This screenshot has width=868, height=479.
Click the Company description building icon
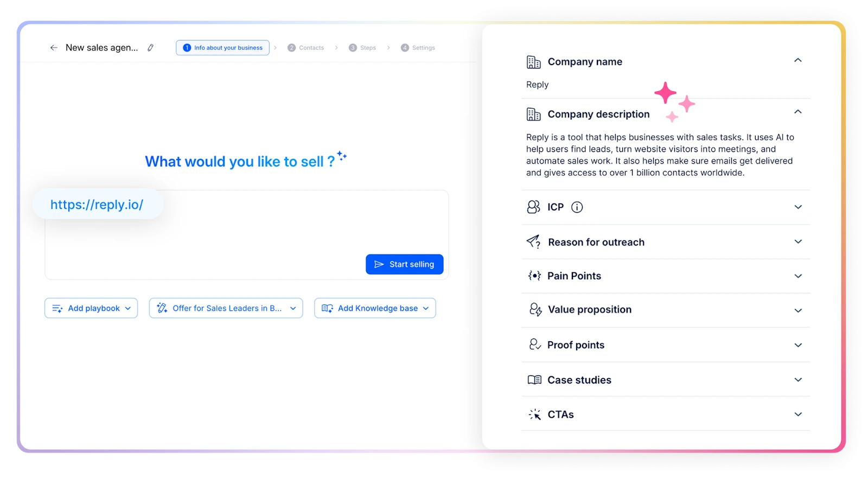point(534,114)
